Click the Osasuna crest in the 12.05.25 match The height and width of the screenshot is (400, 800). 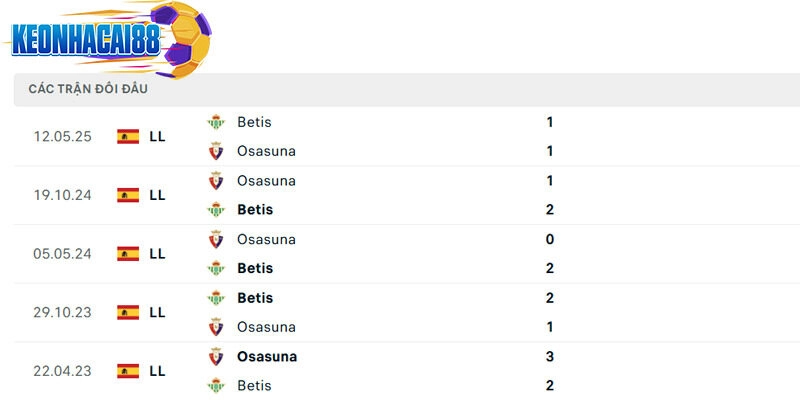(x=216, y=151)
